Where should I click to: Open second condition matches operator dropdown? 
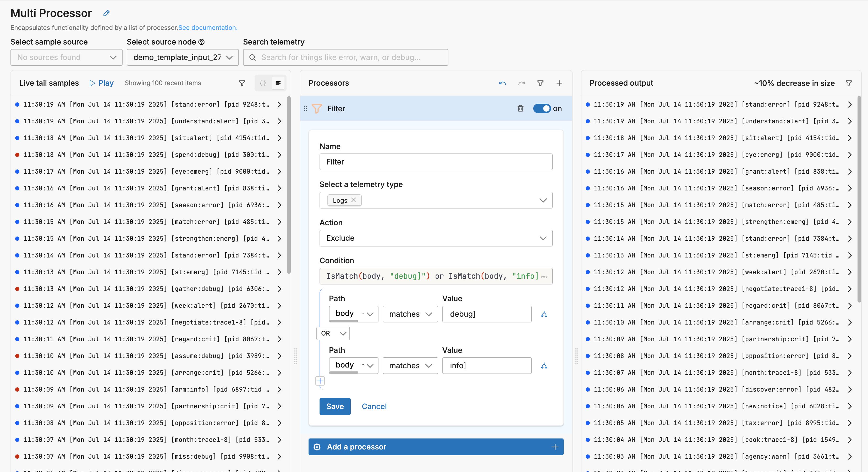[x=410, y=366]
